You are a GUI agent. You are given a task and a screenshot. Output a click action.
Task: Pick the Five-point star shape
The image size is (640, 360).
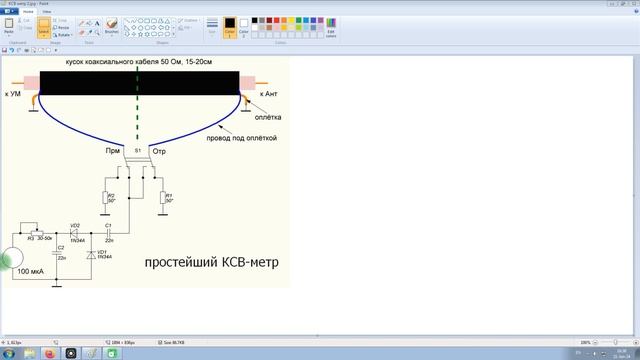(x=140, y=35)
